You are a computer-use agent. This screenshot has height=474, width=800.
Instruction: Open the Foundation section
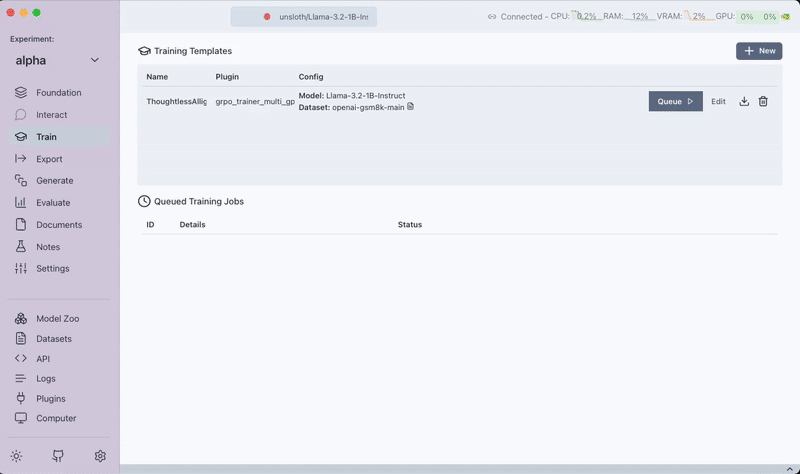(x=59, y=93)
